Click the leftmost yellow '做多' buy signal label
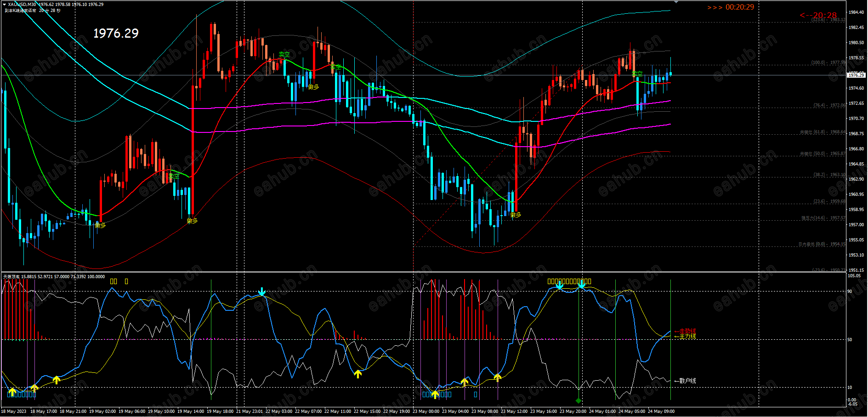 [x=100, y=225]
